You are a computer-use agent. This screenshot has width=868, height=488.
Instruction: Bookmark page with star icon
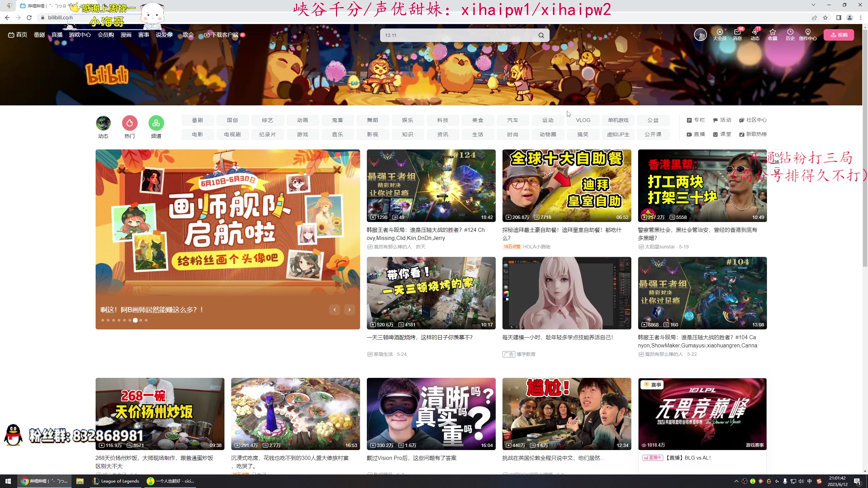[x=825, y=18]
